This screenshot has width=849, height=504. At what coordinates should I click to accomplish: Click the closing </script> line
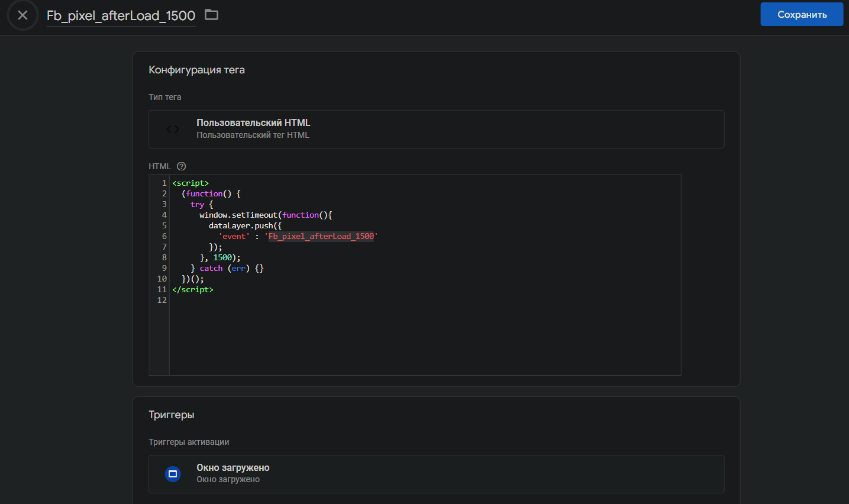pyautogui.click(x=193, y=290)
